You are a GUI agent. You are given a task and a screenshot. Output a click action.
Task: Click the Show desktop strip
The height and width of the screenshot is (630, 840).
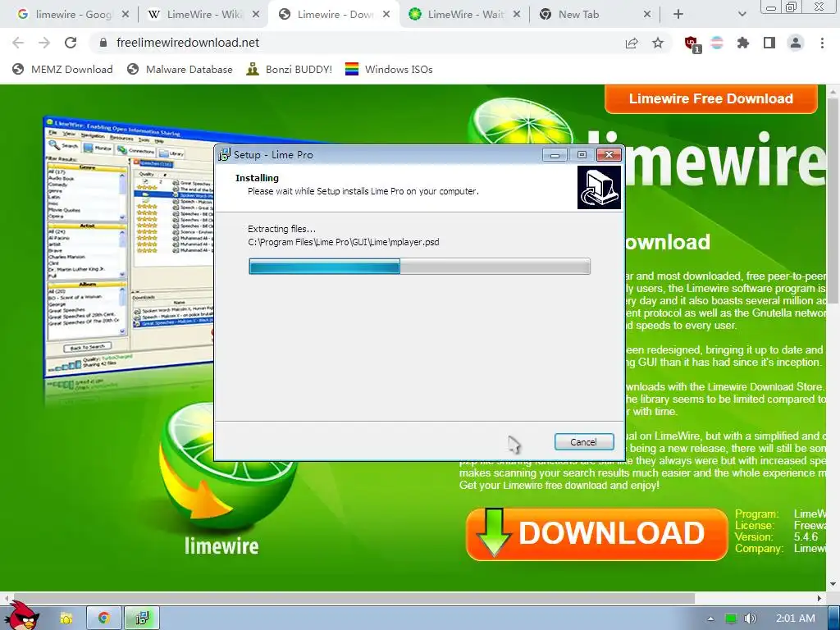coord(834,619)
